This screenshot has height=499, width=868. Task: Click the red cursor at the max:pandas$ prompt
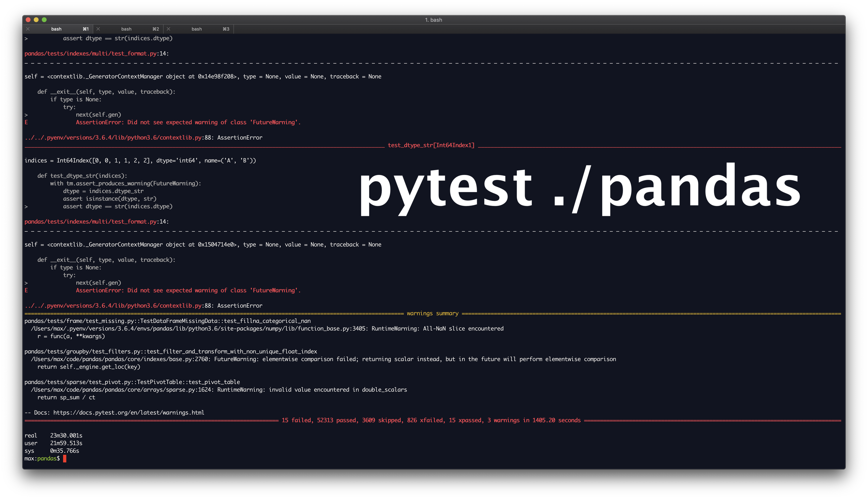point(65,459)
